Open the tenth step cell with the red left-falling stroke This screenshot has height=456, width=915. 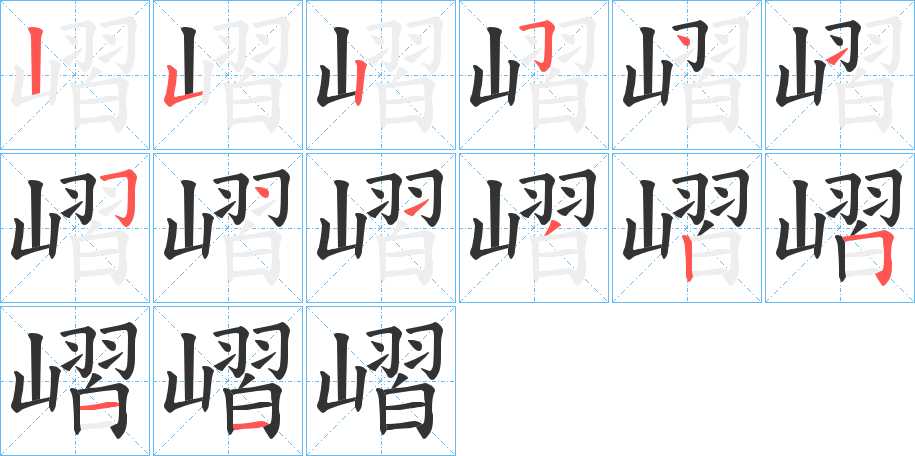[x=534, y=228]
